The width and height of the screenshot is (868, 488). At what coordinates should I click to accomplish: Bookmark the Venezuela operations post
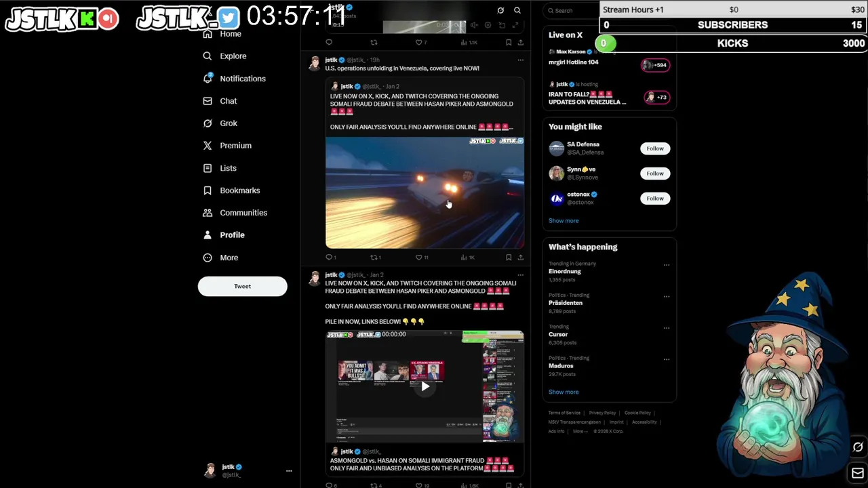(x=509, y=258)
